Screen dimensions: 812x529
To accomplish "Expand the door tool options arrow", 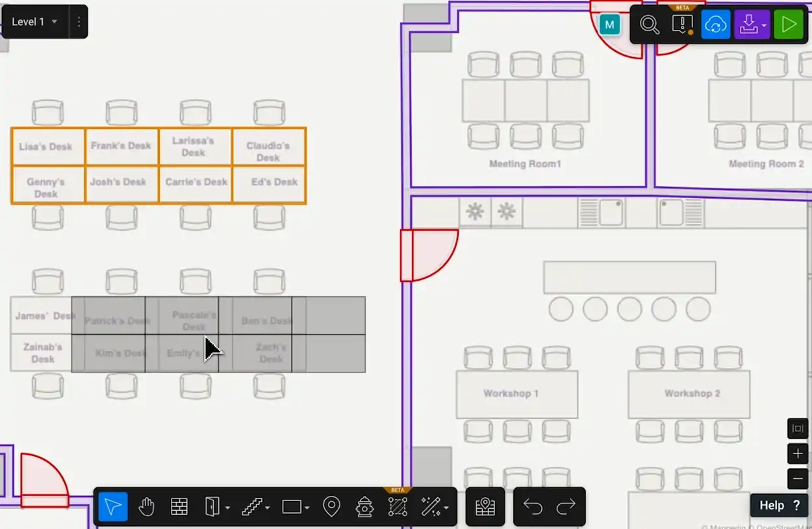I will (x=227, y=508).
